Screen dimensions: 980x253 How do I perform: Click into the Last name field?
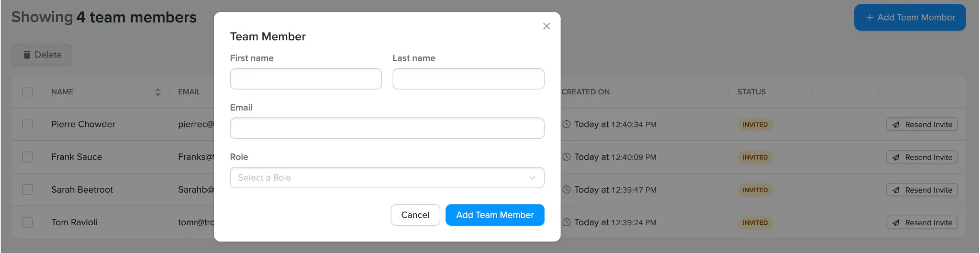[468, 79]
